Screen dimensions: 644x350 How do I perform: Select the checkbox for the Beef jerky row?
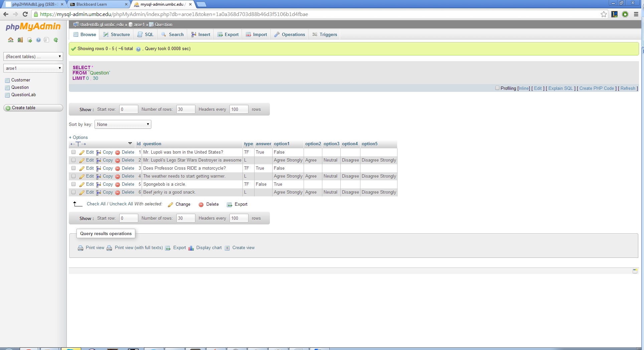73,192
